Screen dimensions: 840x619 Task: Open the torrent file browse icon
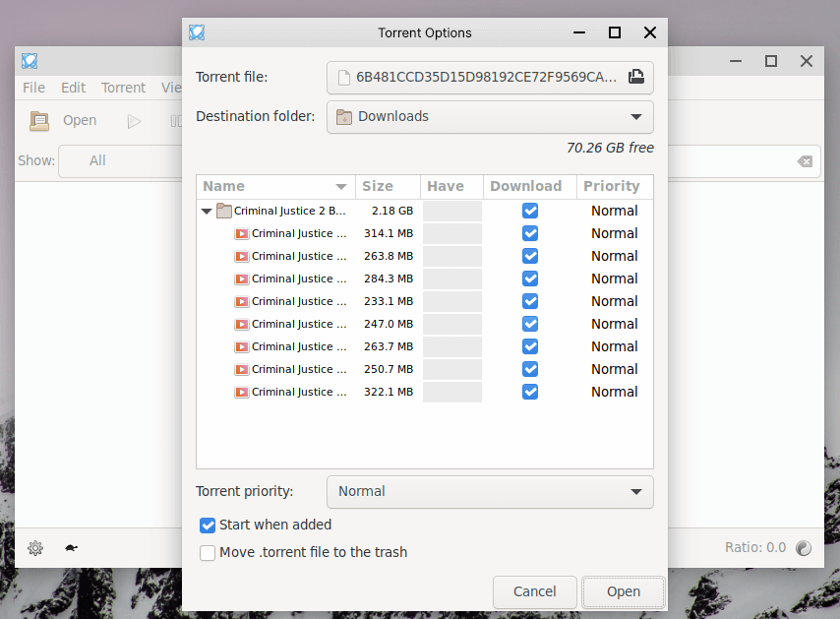point(635,77)
